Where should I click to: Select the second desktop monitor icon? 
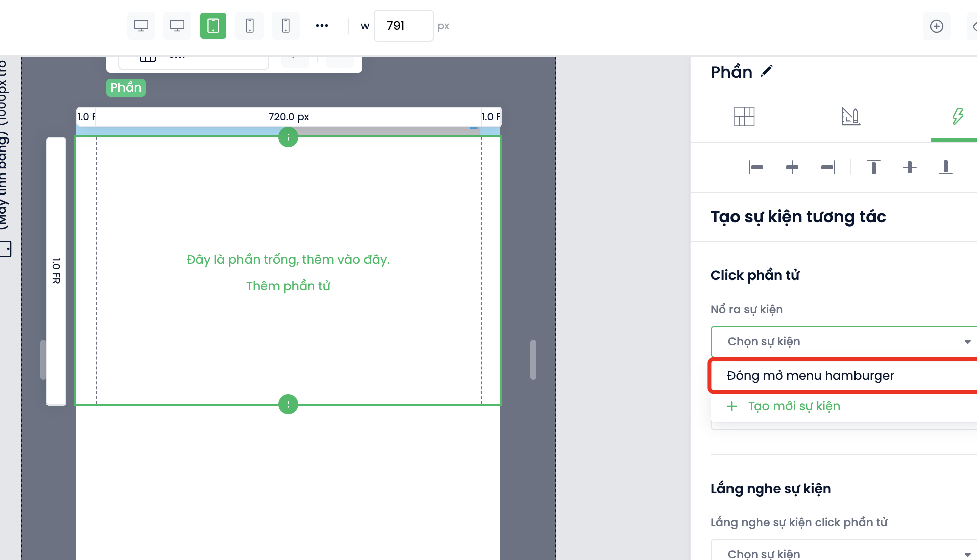click(177, 26)
